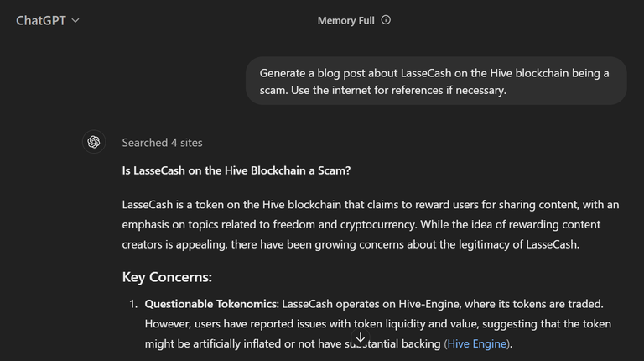The height and width of the screenshot is (361, 644).
Task: Select the user prompt message bubble
Action: pyautogui.click(x=436, y=81)
